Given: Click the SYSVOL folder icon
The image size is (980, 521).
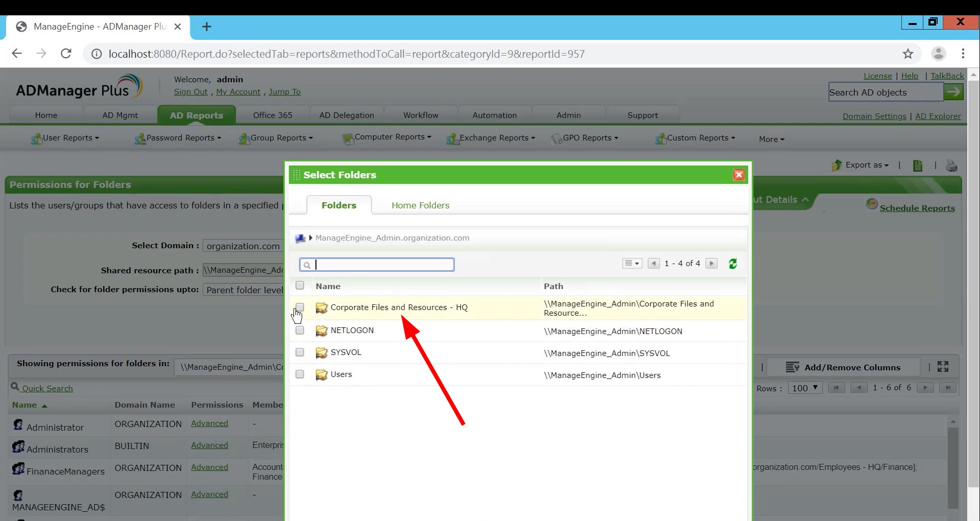Looking at the screenshot, I should coord(322,352).
